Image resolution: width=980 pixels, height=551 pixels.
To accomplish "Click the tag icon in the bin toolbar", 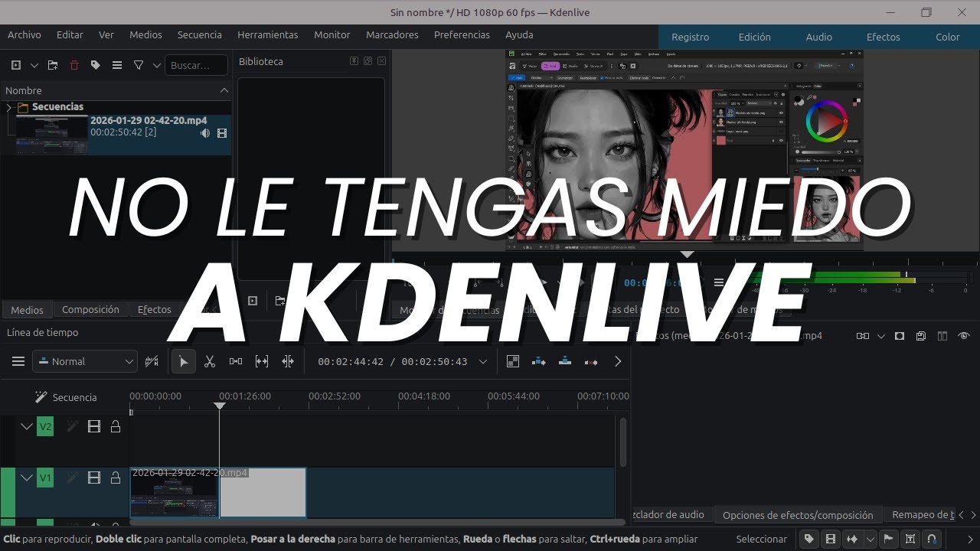I will coord(96,66).
